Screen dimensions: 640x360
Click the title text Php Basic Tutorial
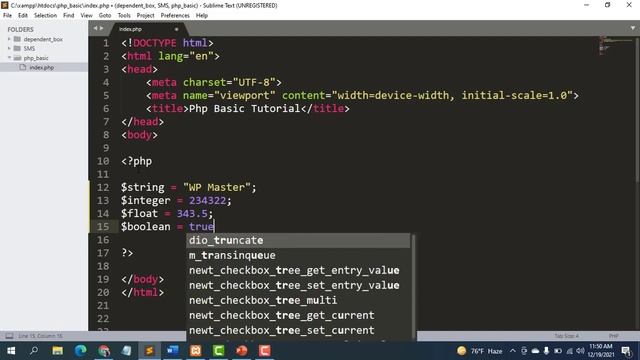pyautogui.click(x=244, y=109)
